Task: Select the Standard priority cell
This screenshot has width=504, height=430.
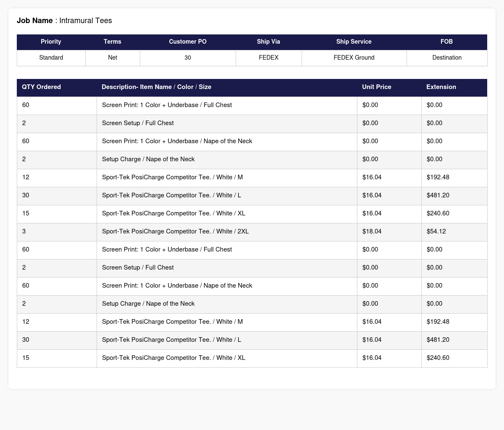Action: 51,58
